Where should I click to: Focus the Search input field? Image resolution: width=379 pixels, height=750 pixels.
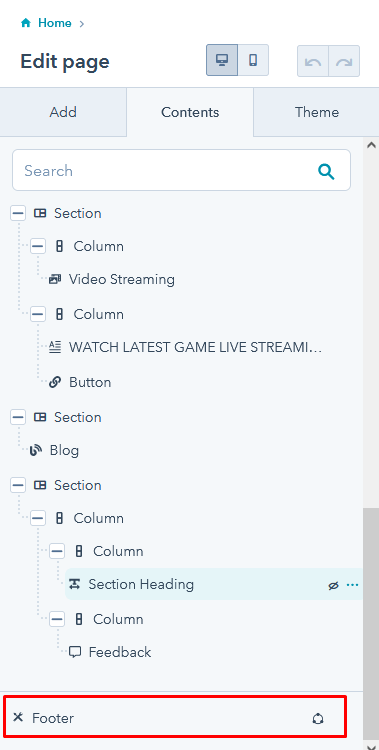coord(181,170)
